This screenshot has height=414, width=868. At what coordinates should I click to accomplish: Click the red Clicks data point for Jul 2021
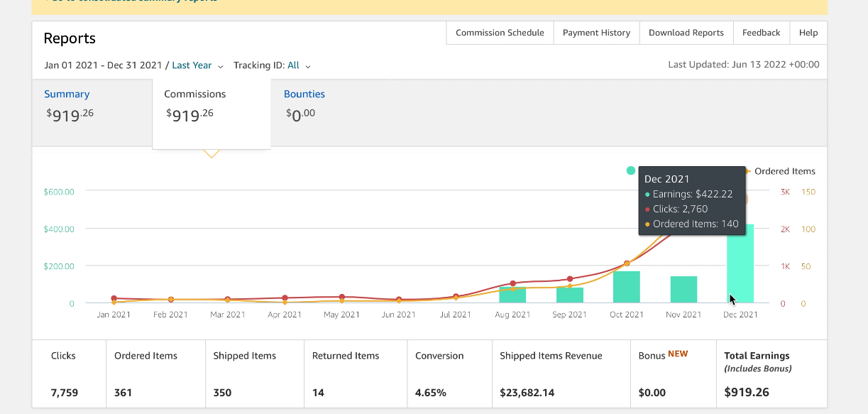pyautogui.click(x=456, y=296)
